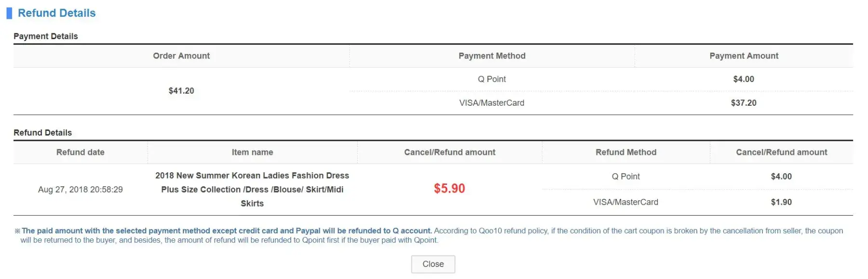Click the black Refund Details subheading above refund table

[42, 133]
